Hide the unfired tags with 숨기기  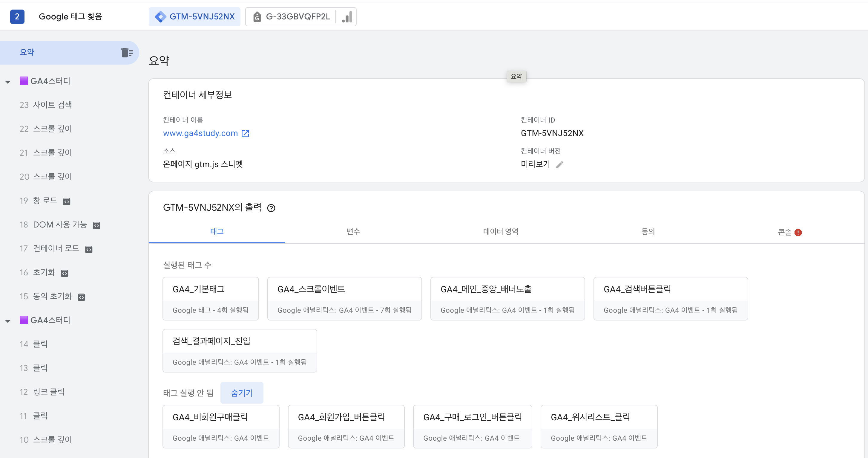point(242,393)
